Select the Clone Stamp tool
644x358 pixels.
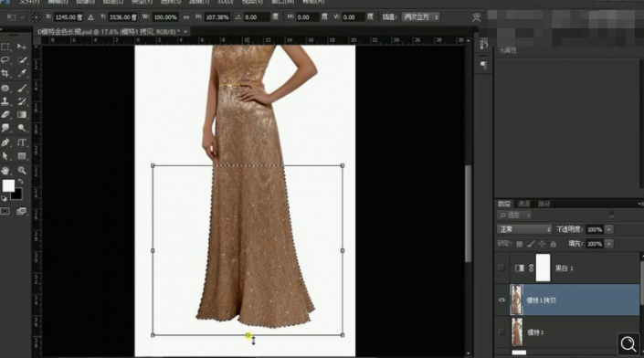[x=5, y=101]
